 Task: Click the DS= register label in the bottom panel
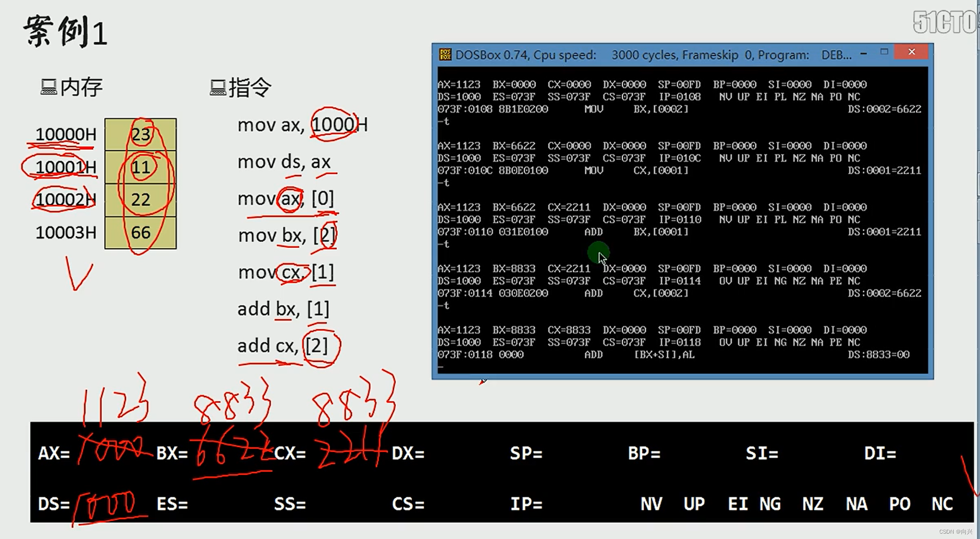53,504
